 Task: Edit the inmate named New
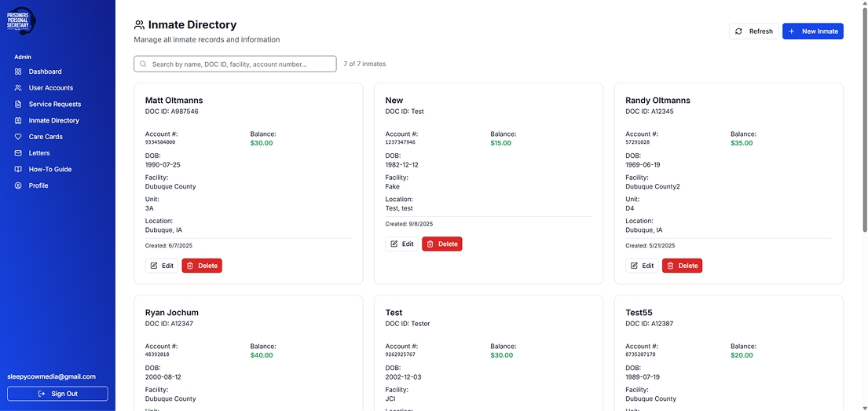click(401, 244)
